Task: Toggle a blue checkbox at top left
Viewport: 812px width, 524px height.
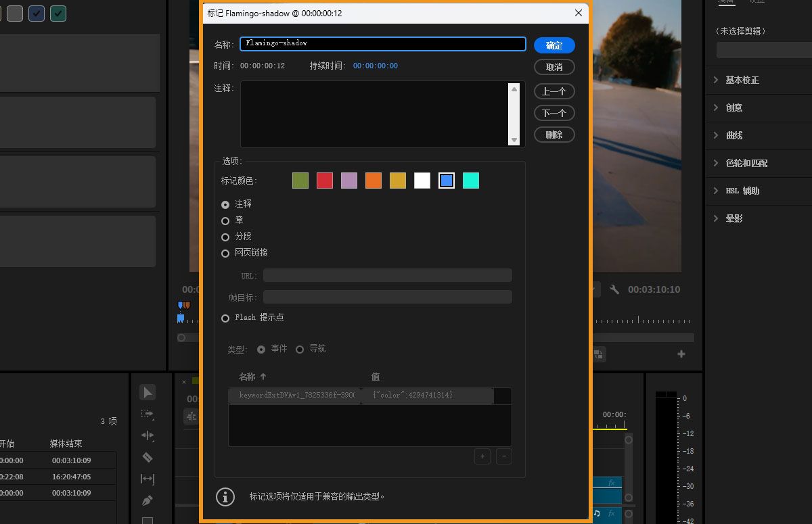Action: tap(36, 13)
